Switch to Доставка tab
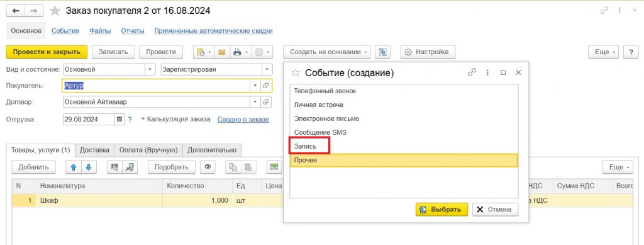Viewport: 644px width, 245px height. [94, 151]
